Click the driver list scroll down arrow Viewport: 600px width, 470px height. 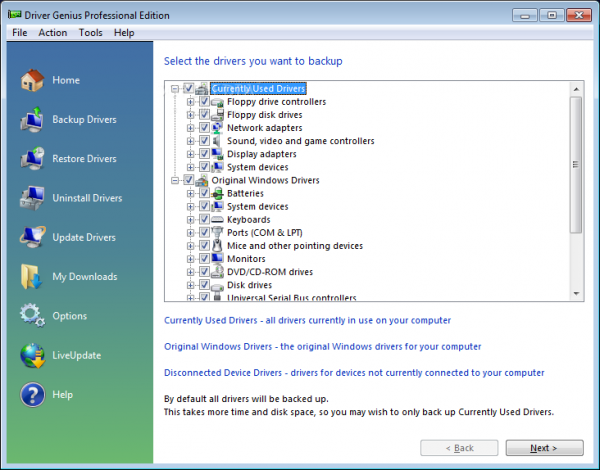tap(576, 294)
